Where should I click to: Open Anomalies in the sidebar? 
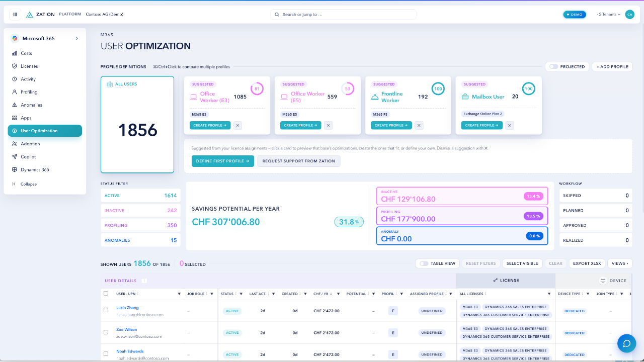tap(45, 105)
